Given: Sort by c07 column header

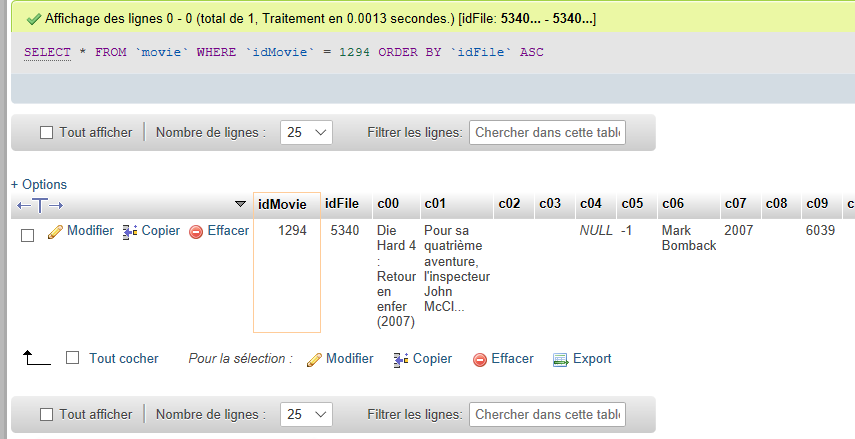Looking at the screenshot, I should [735, 203].
